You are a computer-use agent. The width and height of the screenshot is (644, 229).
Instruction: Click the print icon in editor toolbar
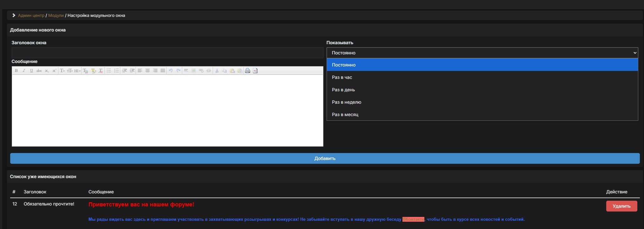click(248, 71)
